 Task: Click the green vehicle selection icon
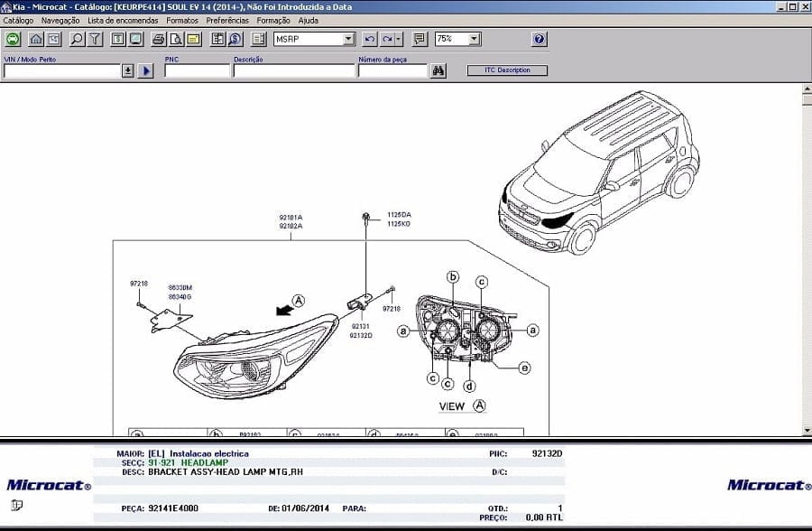[13, 39]
